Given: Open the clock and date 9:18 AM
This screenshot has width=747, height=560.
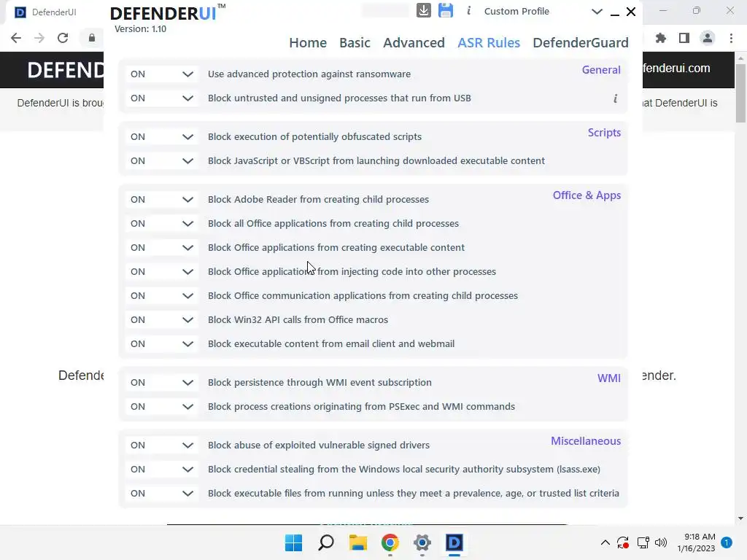Looking at the screenshot, I should (x=696, y=542).
